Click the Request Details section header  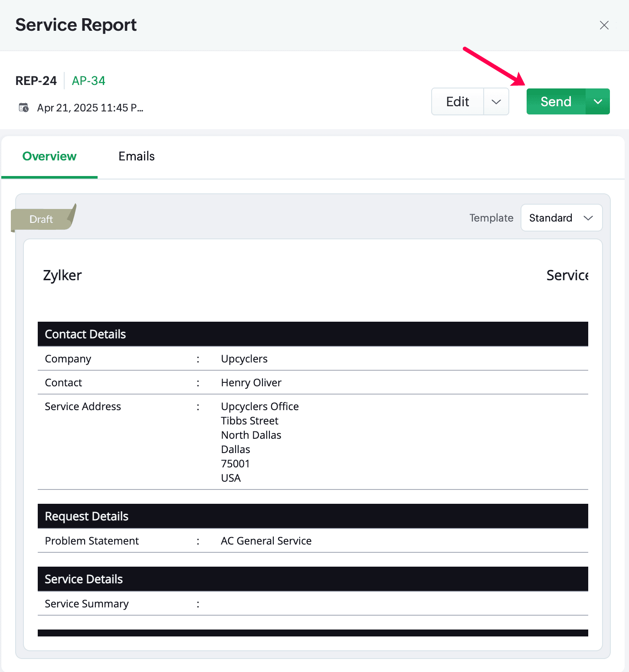pos(87,516)
